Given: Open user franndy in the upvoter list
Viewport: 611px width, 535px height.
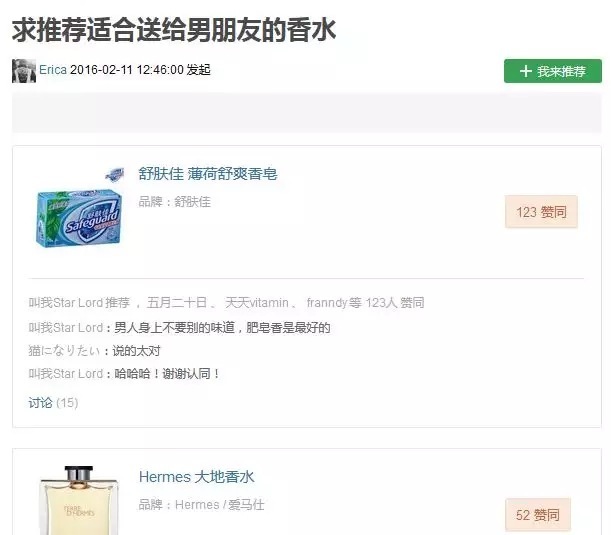Looking at the screenshot, I should [x=327, y=303].
